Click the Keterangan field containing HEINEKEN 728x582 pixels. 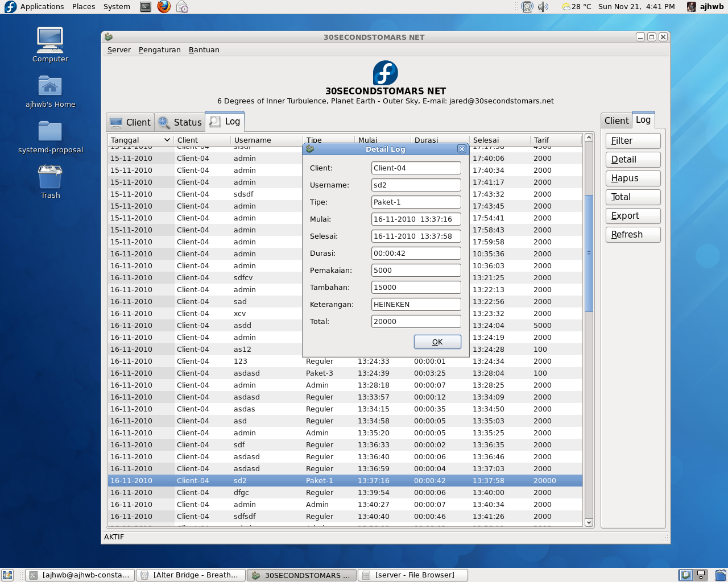coord(416,304)
